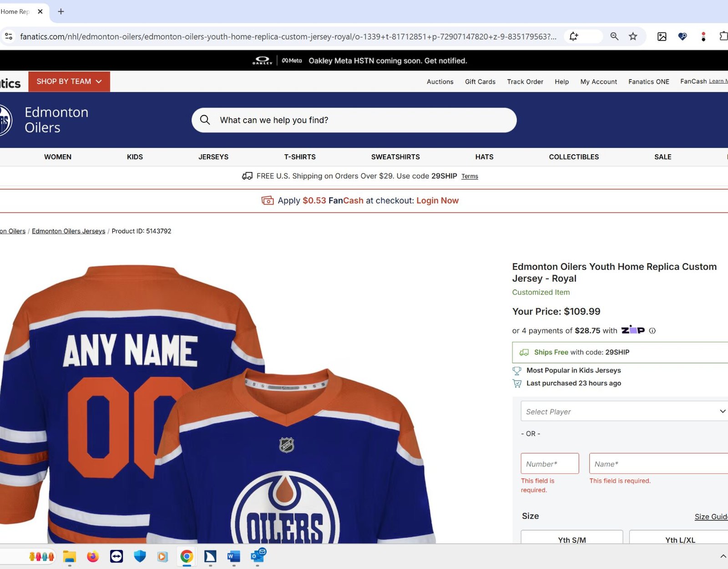The width and height of the screenshot is (728, 569).
Task: Click the FanCash wallet icon
Action: 268,200
